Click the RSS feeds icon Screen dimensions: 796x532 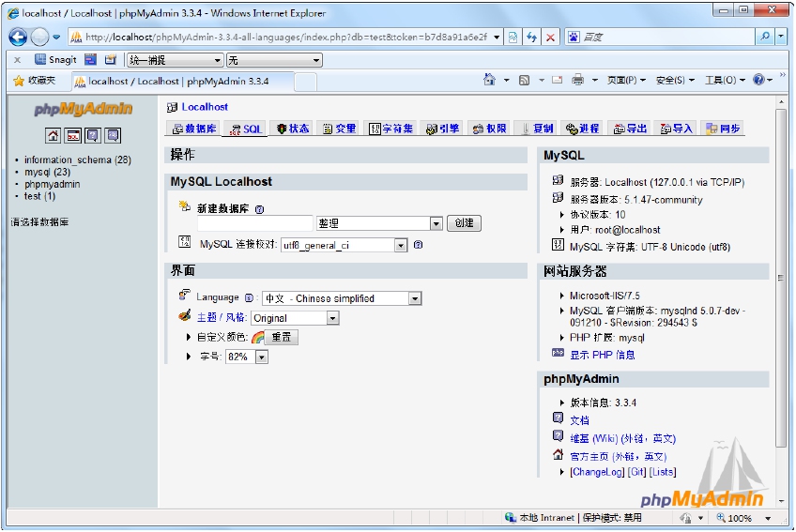click(x=525, y=80)
